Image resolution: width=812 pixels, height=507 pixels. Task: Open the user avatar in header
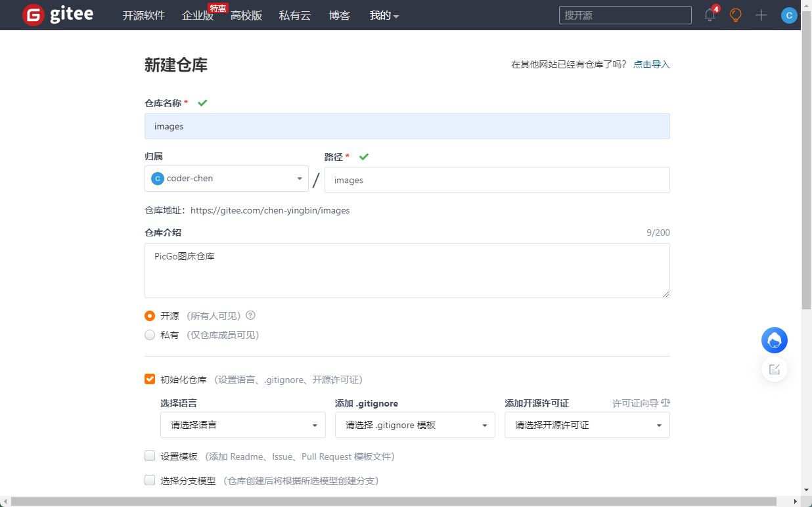pos(789,15)
